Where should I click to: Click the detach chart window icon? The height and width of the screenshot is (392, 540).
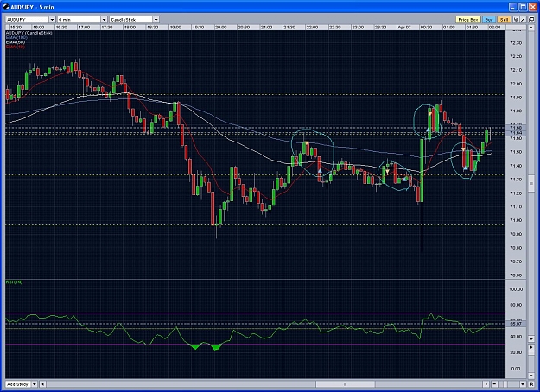(531, 20)
